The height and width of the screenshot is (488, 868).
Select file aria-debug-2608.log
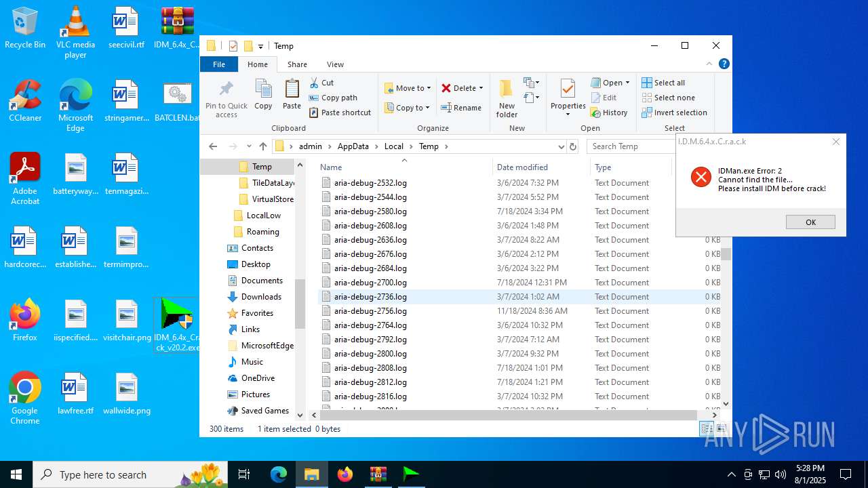pos(370,226)
